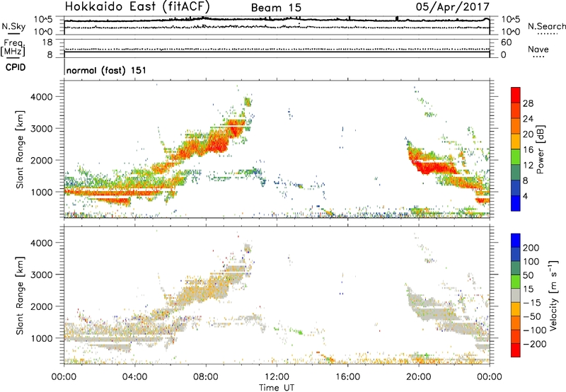Click the 'Time UT' axis label
Image resolution: width=566 pixels, height=392 pixels.
pos(277,387)
